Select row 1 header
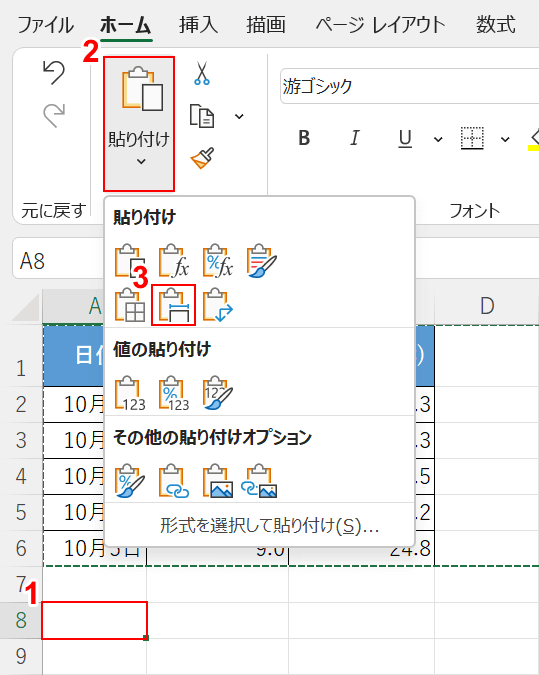This screenshot has height=675, width=539. tap(21, 356)
